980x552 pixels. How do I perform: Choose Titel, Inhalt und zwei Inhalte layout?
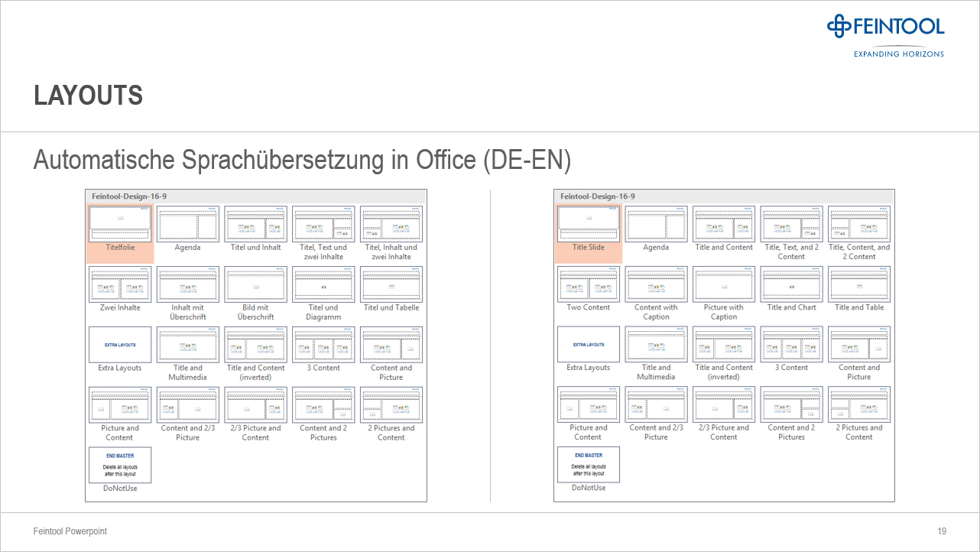[x=391, y=224]
